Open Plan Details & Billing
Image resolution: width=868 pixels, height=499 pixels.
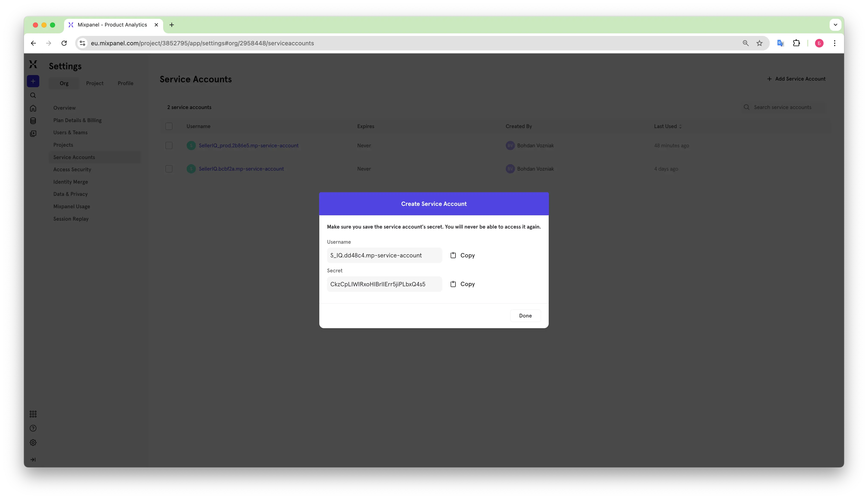(x=77, y=120)
